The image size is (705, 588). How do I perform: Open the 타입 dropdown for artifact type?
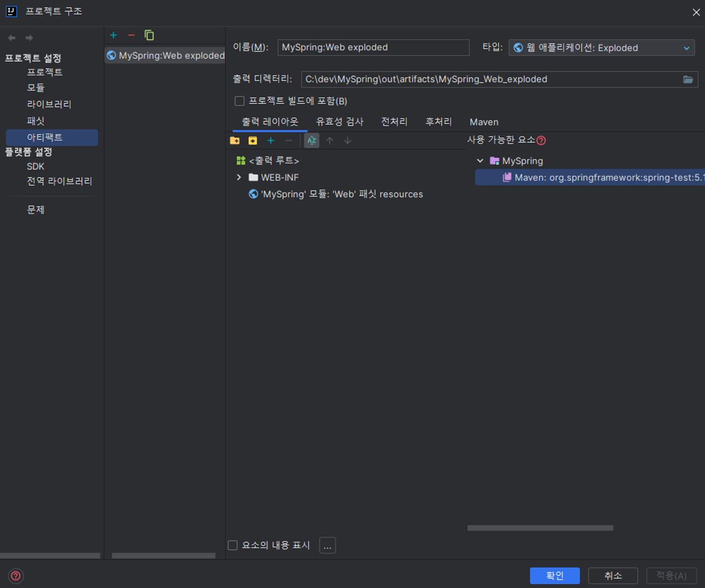coord(602,48)
